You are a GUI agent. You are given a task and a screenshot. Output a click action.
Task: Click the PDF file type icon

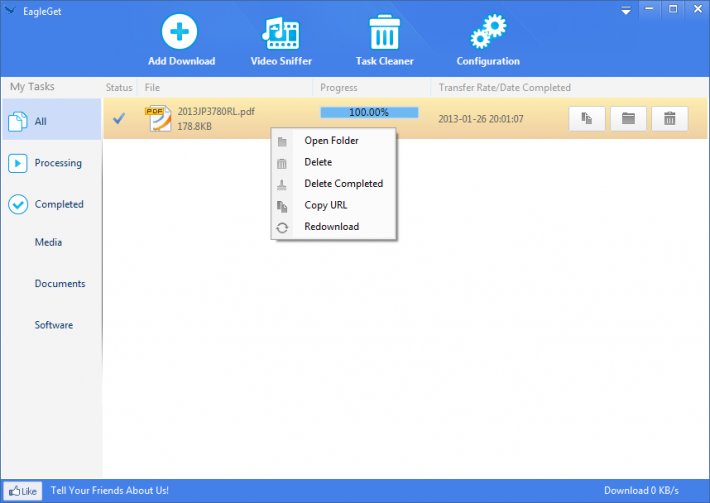tap(158, 119)
